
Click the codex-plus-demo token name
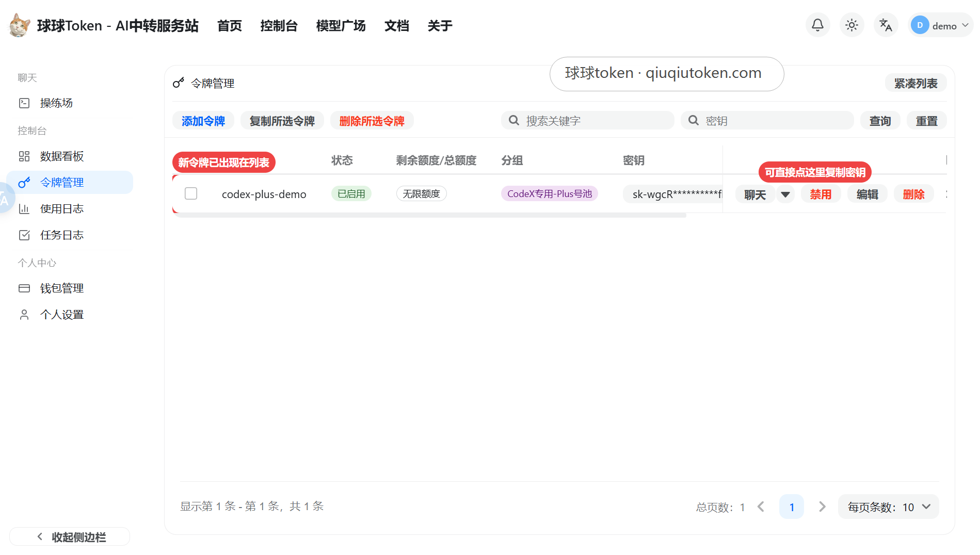[x=264, y=194]
